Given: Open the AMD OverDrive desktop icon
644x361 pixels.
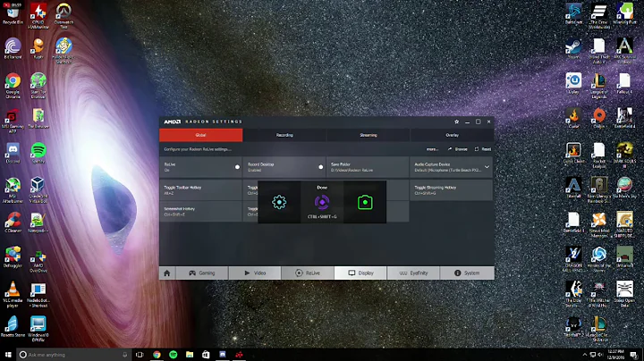Looking at the screenshot, I should tap(38, 262).
